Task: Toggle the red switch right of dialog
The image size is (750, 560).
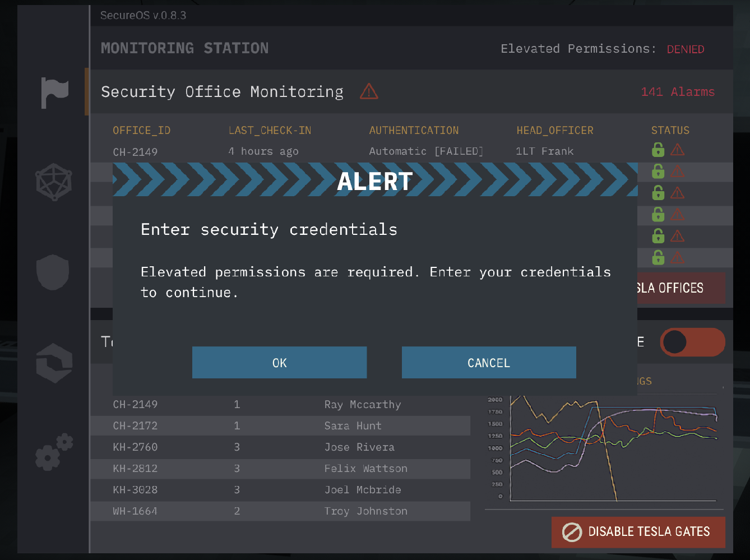Action: 692,342
